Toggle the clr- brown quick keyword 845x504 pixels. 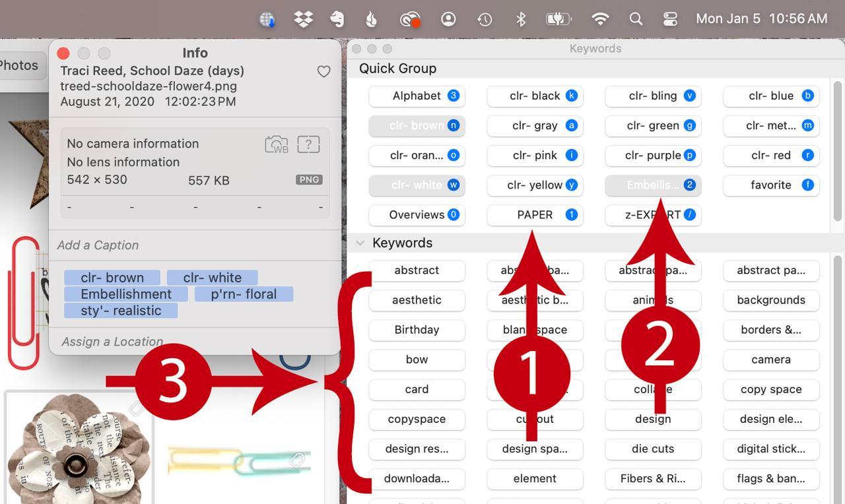tap(417, 125)
